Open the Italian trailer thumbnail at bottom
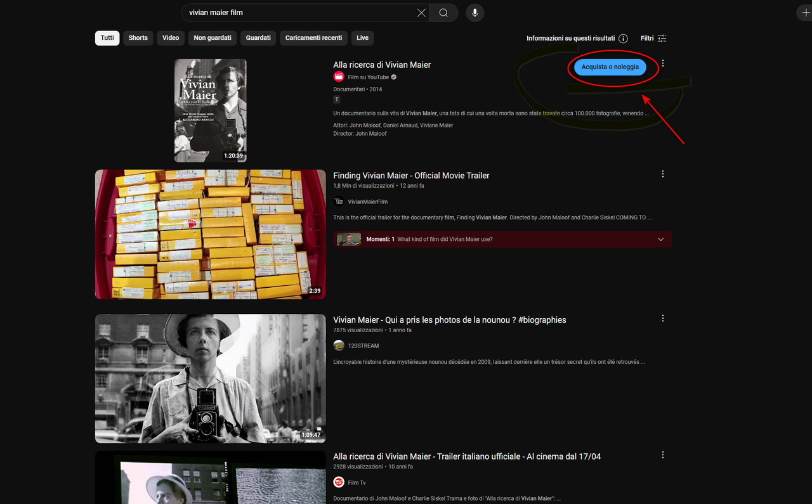812x504 pixels. (x=211, y=477)
